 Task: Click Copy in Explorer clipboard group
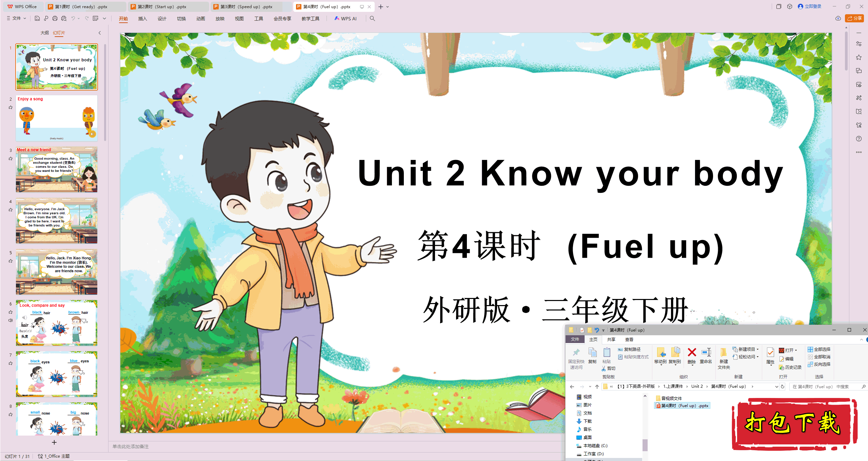click(x=592, y=356)
